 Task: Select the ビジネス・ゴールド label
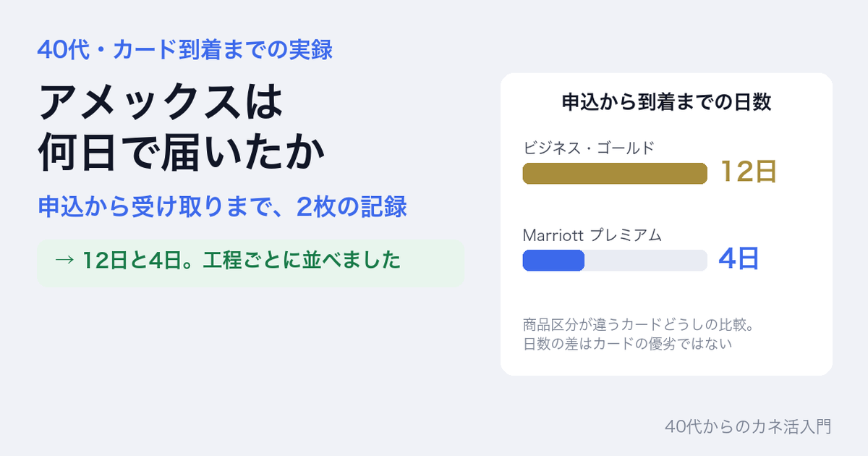coord(589,148)
